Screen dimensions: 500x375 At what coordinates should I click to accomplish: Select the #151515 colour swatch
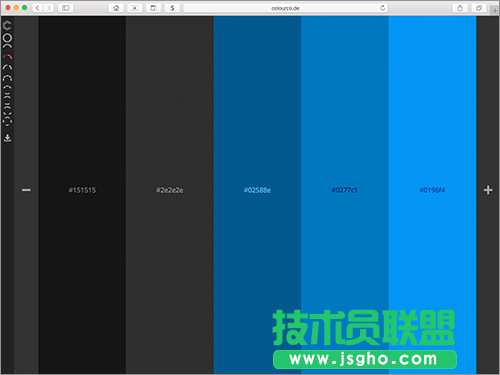coord(82,195)
